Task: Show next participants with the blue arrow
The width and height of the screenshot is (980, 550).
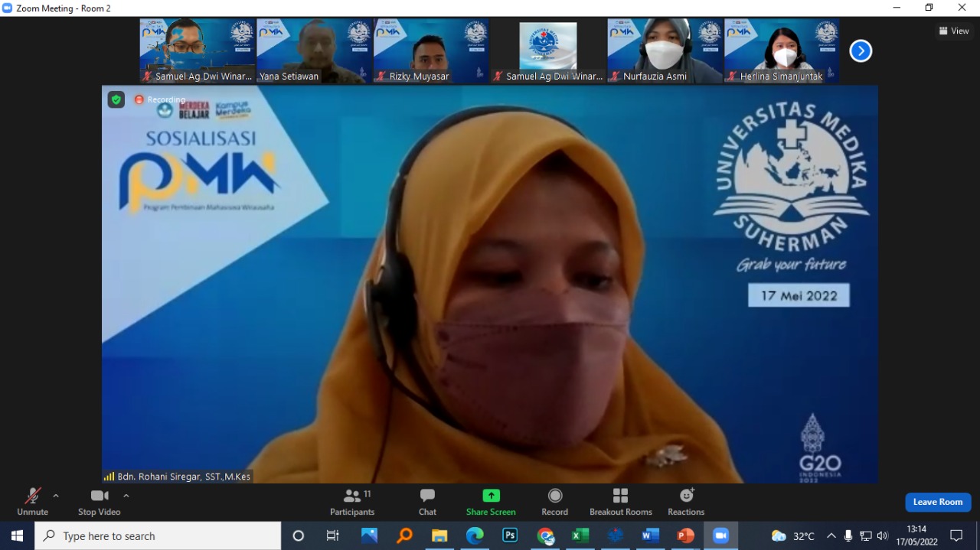Action: [x=861, y=51]
